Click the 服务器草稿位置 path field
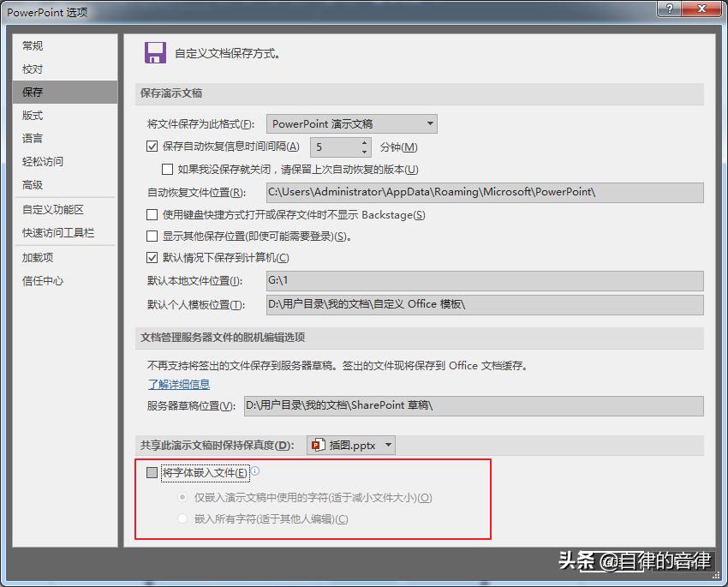The width and height of the screenshot is (728, 587). pos(474,406)
